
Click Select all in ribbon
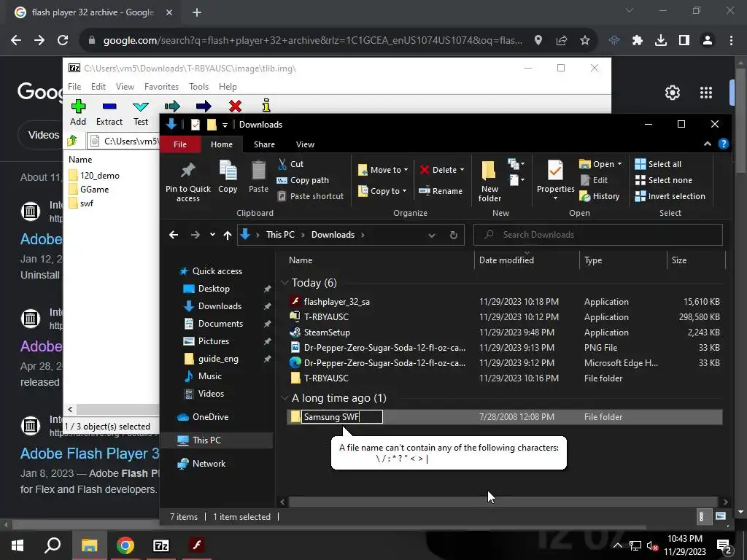coord(659,164)
